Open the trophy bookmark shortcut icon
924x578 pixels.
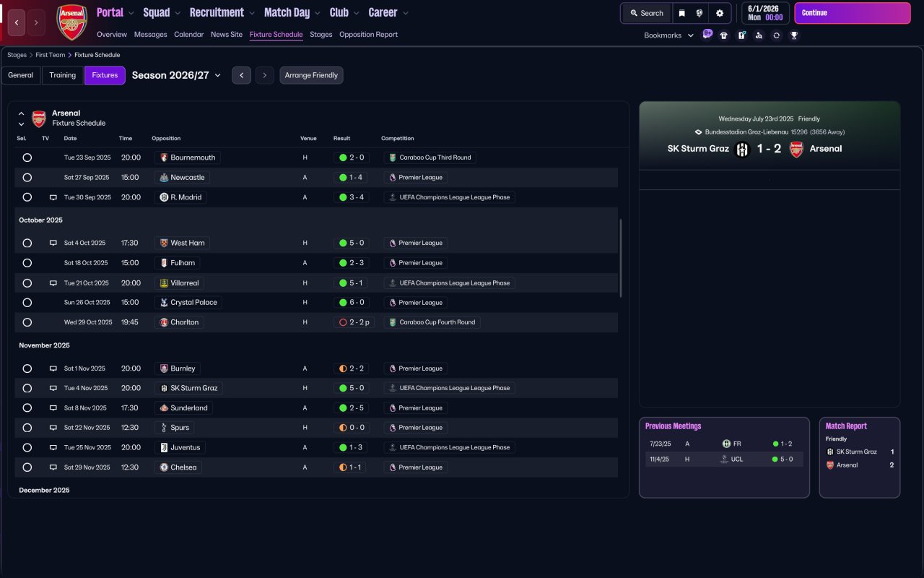point(794,35)
